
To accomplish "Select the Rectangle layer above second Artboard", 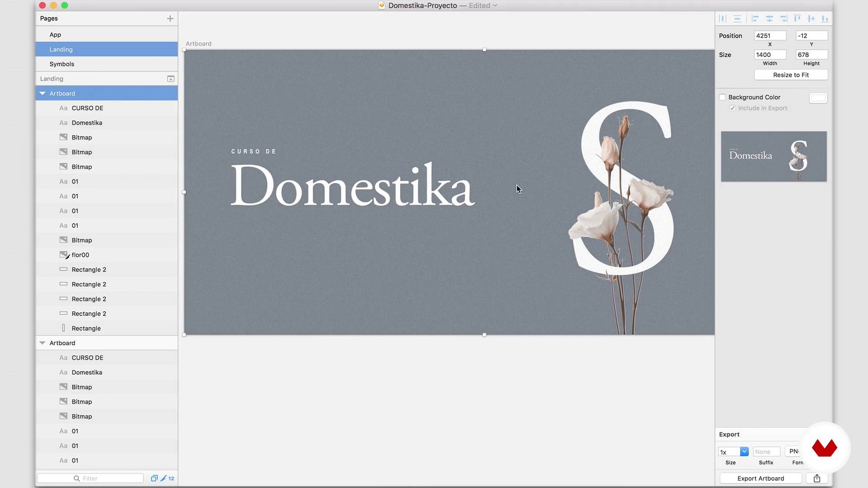I will [107, 328].
